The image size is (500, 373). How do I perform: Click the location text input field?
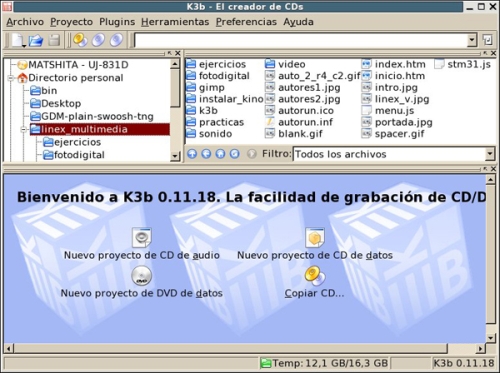[x=301, y=40]
